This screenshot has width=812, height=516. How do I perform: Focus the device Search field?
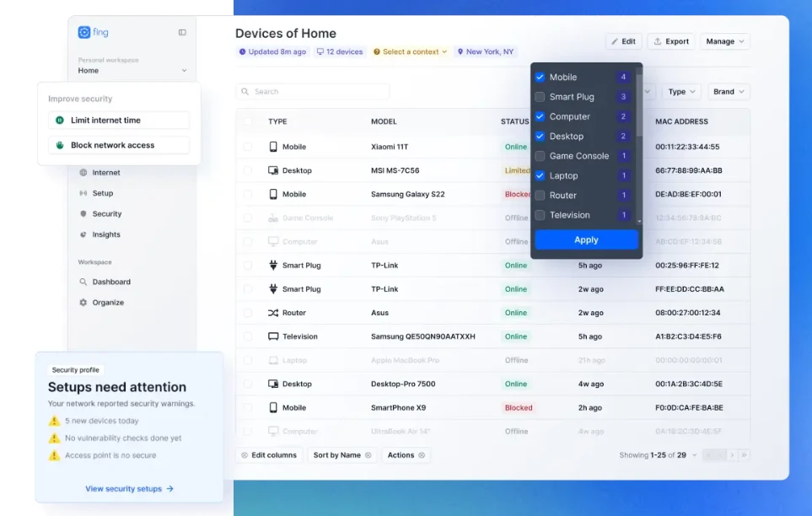[x=312, y=92]
